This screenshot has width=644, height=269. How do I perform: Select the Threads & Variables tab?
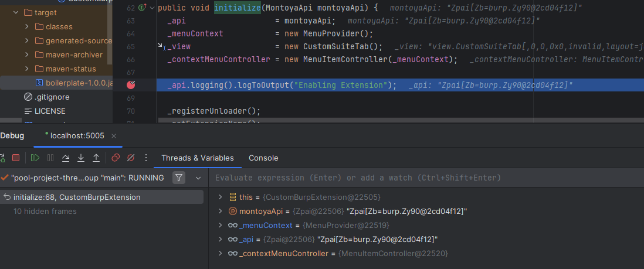coord(198,158)
